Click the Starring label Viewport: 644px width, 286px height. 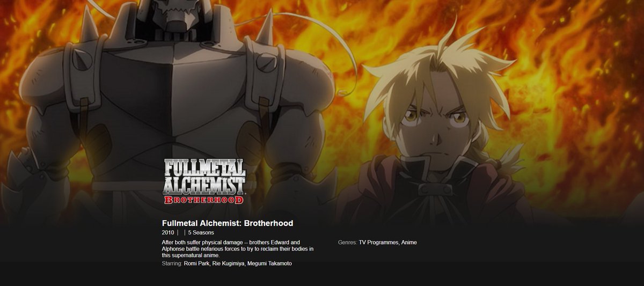point(172,263)
